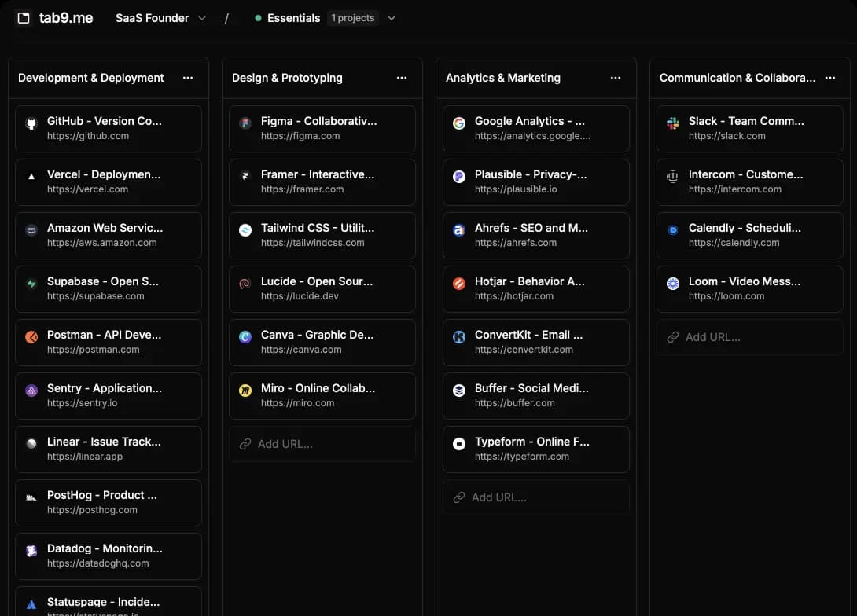Open the GitHub - Version Control title
857x616 pixels.
click(x=105, y=121)
